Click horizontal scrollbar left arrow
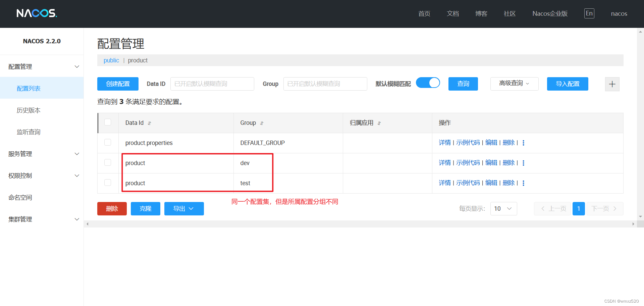This screenshot has height=306, width=644. [87, 224]
